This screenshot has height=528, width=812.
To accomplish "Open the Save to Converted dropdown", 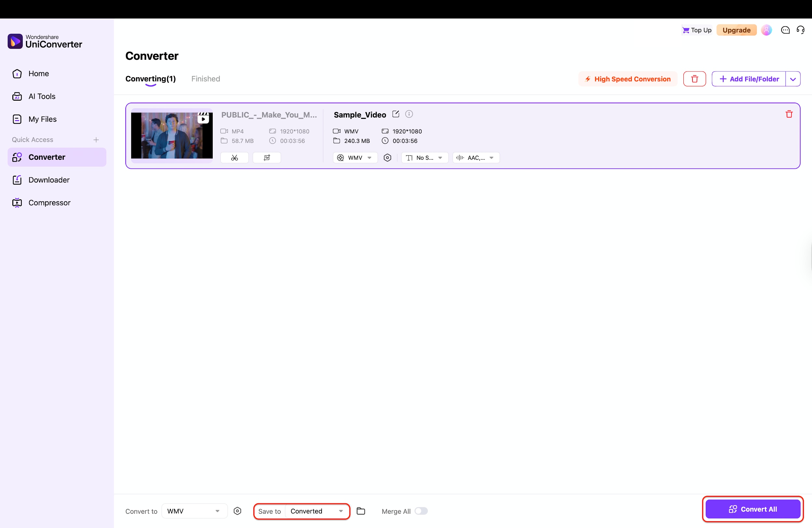I will pyautogui.click(x=316, y=511).
